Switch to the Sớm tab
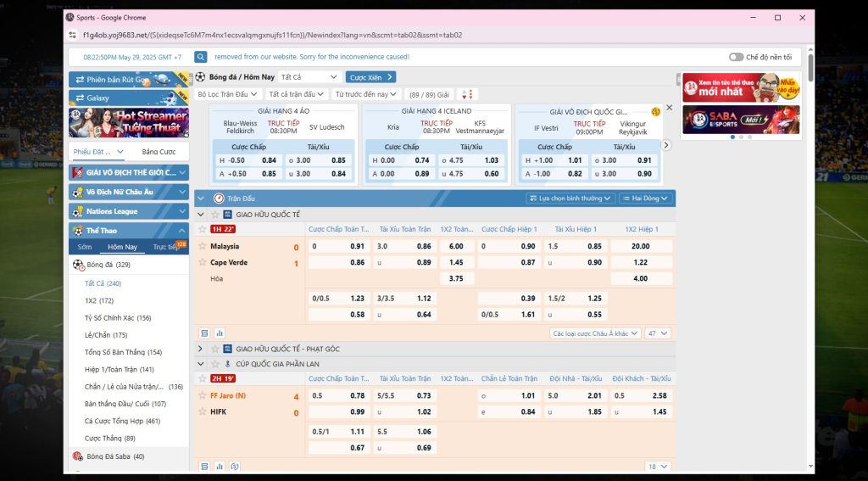 (x=85, y=247)
